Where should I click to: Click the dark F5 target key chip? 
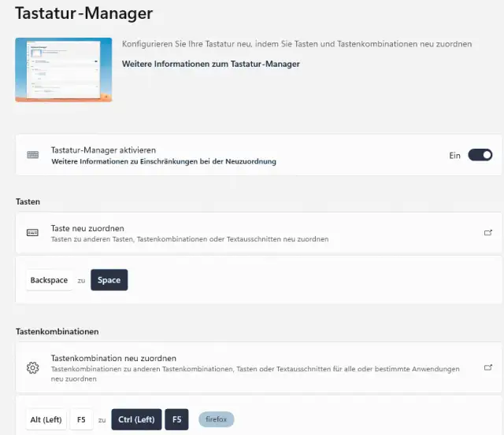pos(176,420)
